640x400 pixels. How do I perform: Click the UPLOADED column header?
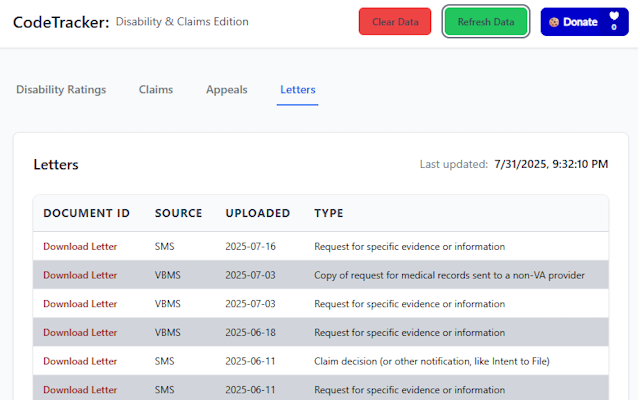tap(258, 213)
